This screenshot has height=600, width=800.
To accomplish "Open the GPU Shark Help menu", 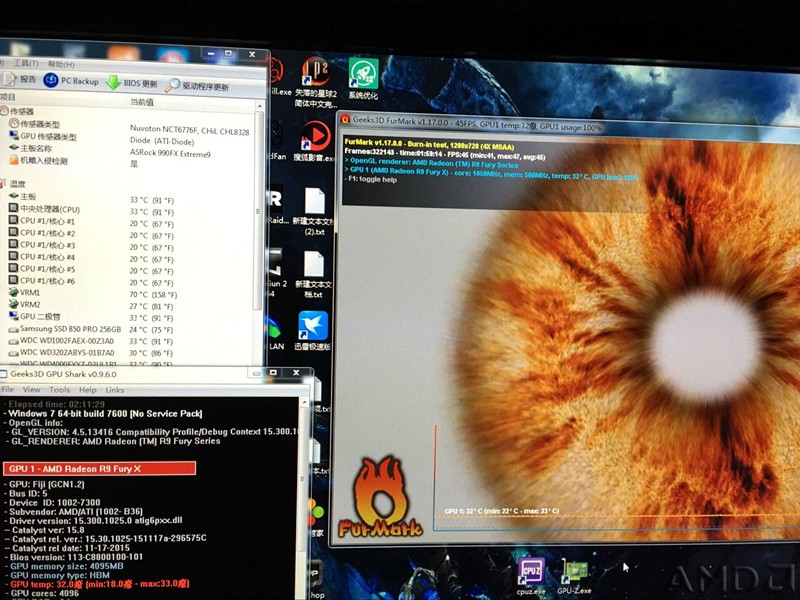I will (87, 390).
